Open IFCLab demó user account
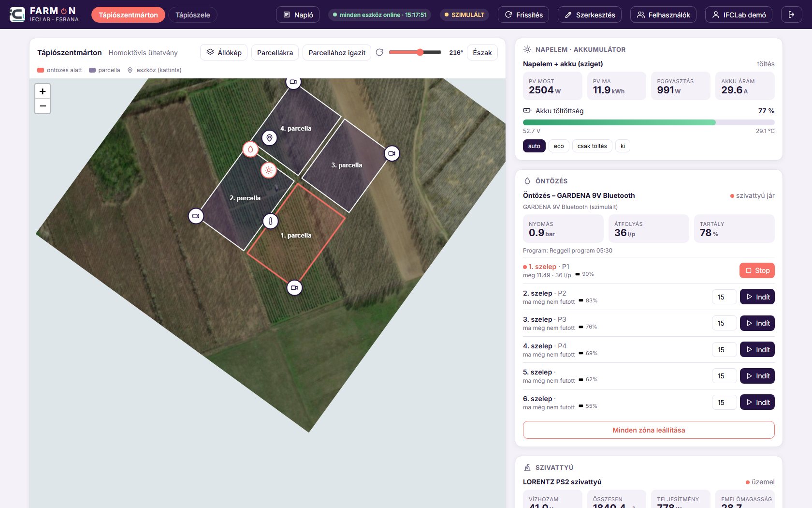The width and height of the screenshot is (812, 508). [x=739, y=15]
